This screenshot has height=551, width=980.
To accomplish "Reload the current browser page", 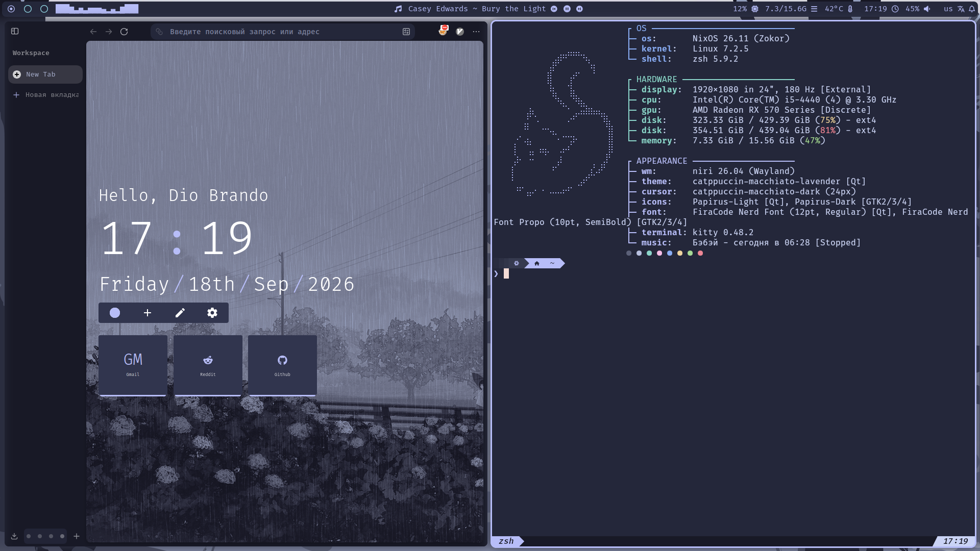I will [124, 32].
